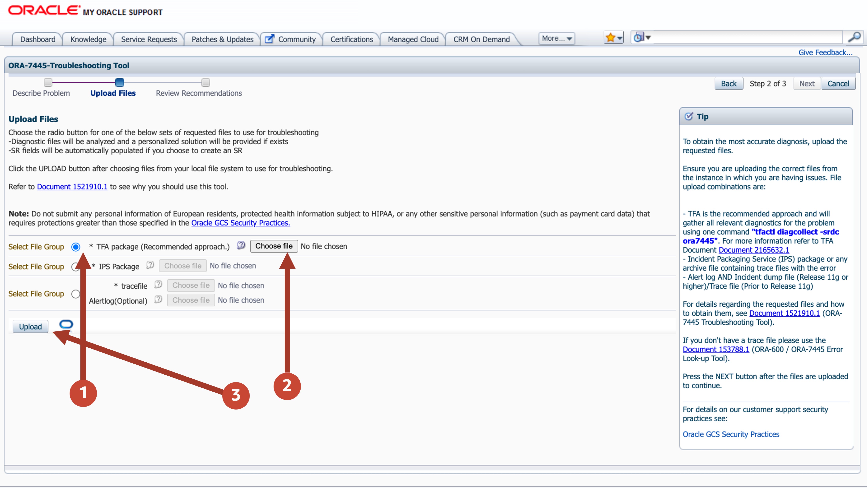Screen dimensions: 868x488
Task: Open the favorites star dropdown
Action: click(613, 37)
